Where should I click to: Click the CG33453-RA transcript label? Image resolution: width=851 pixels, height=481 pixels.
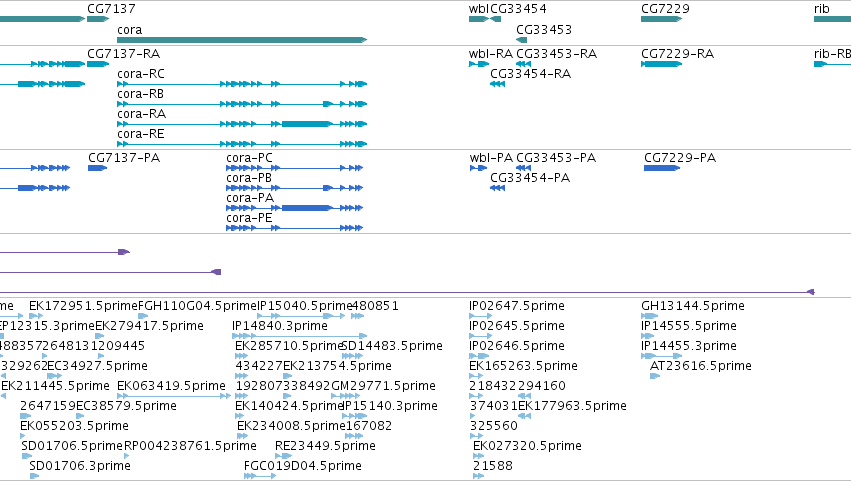pyautogui.click(x=556, y=54)
